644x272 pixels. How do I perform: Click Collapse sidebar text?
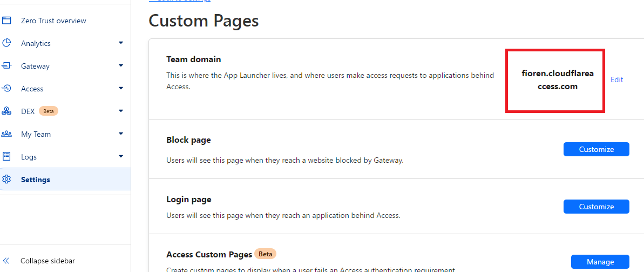coord(48,261)
